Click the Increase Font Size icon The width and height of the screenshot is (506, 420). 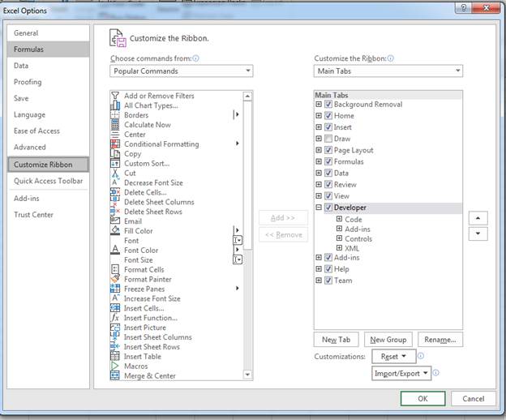tap(115, 298)
